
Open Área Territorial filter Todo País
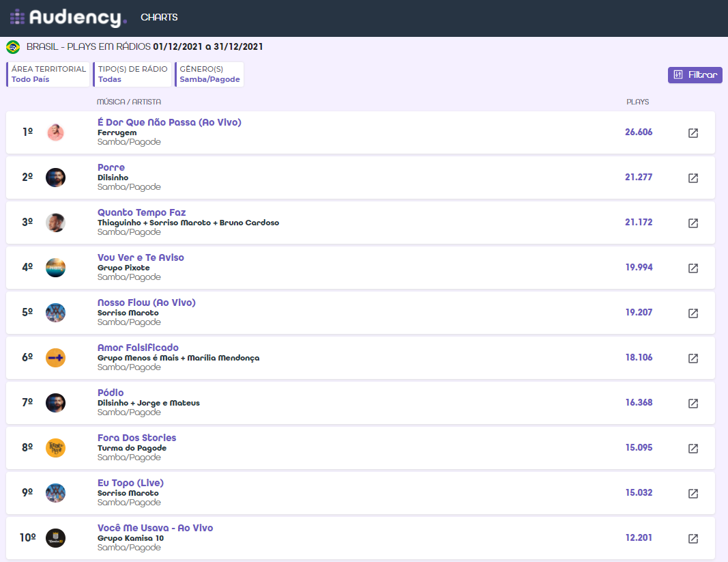(48, 74)
